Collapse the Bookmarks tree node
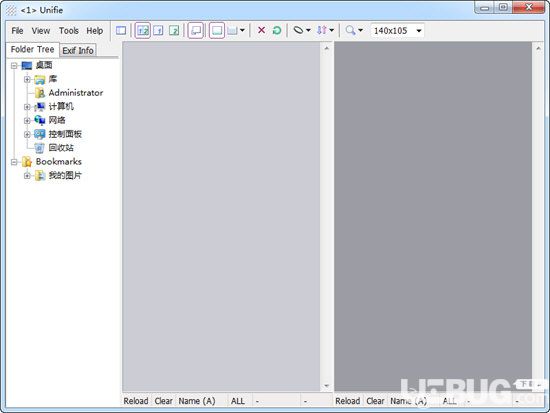550x413 pixels. point(14,162)
